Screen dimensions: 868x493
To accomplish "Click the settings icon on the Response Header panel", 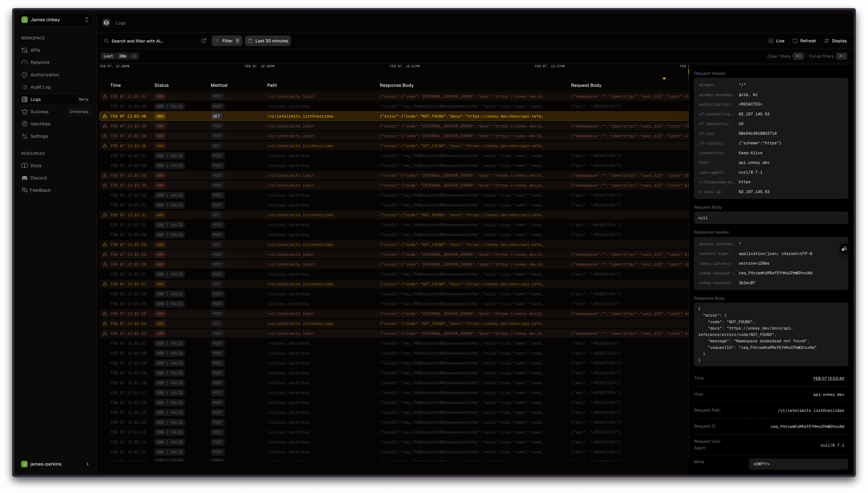I will click(845, 248).
